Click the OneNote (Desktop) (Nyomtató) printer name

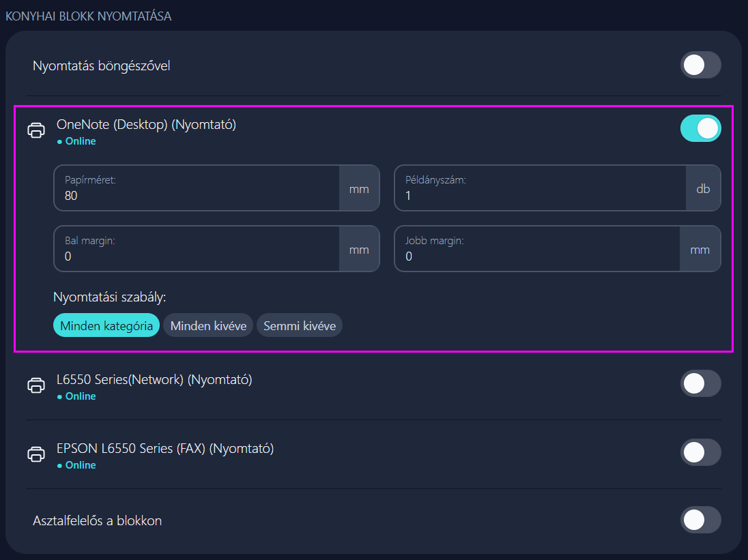click(x=147, y=124)
